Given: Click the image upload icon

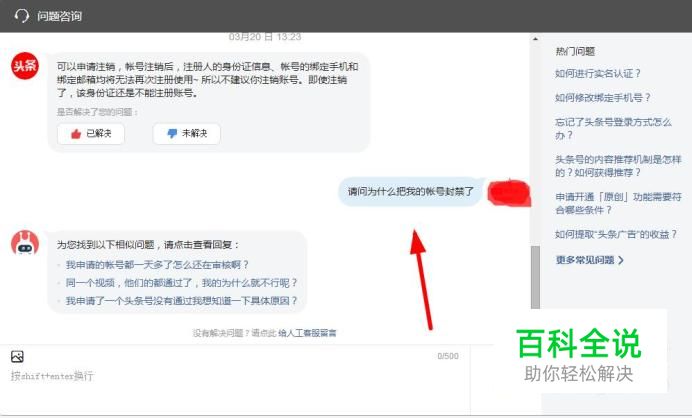Looking at the screenshot, I should coord(17,356).
